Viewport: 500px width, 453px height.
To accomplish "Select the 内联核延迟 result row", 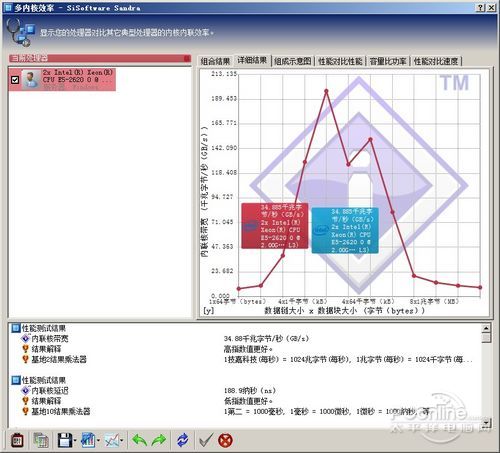I will click(x=245, y=390).
